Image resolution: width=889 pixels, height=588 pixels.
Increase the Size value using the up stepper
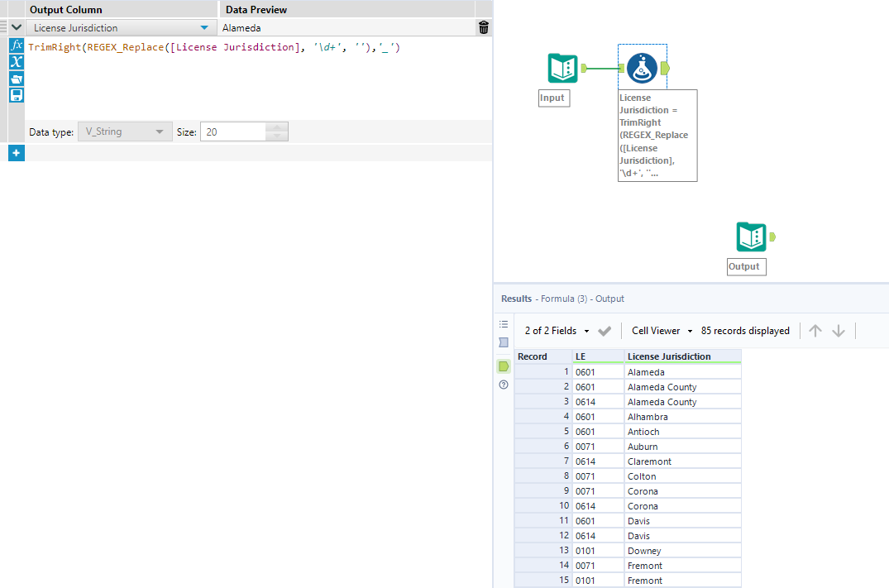click(277, 127)
